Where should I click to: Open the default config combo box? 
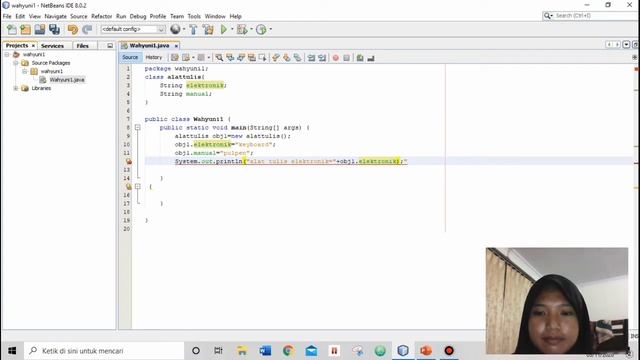point(133,29)
